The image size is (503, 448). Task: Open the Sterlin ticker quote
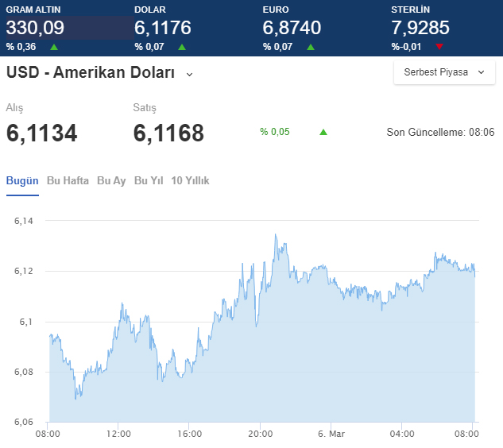420,28
